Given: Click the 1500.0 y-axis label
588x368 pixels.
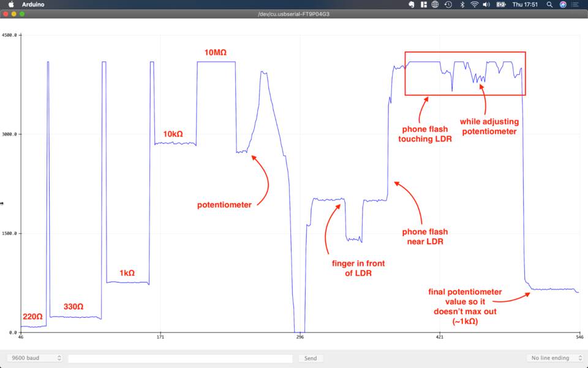Looking at the screenshot, I should pos(9,233).
